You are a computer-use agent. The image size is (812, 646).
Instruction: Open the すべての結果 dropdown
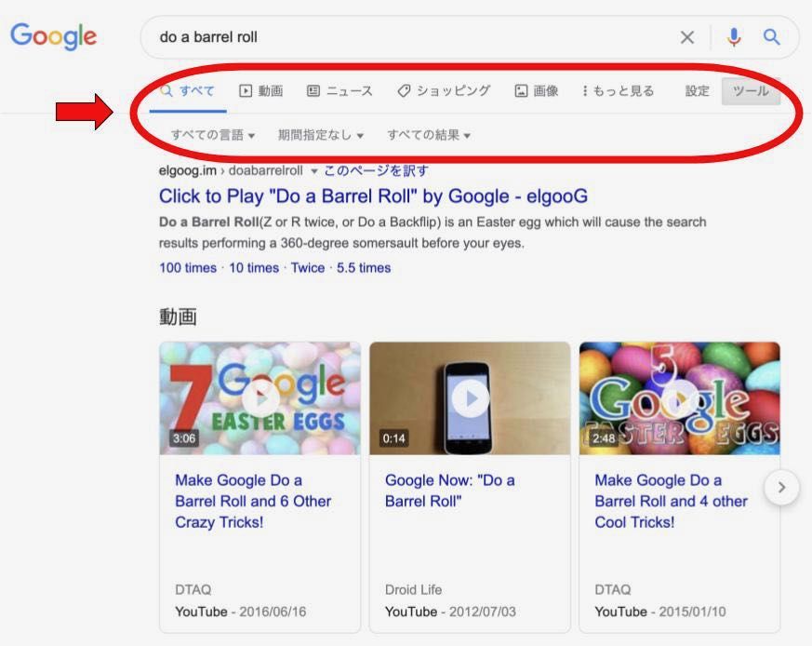[x=429, y=135]
